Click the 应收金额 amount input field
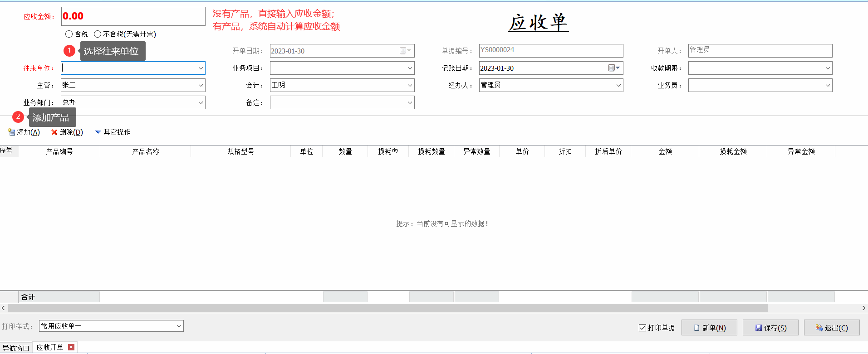Viewport: 868px width, 354px height. [x=133, y=16]
